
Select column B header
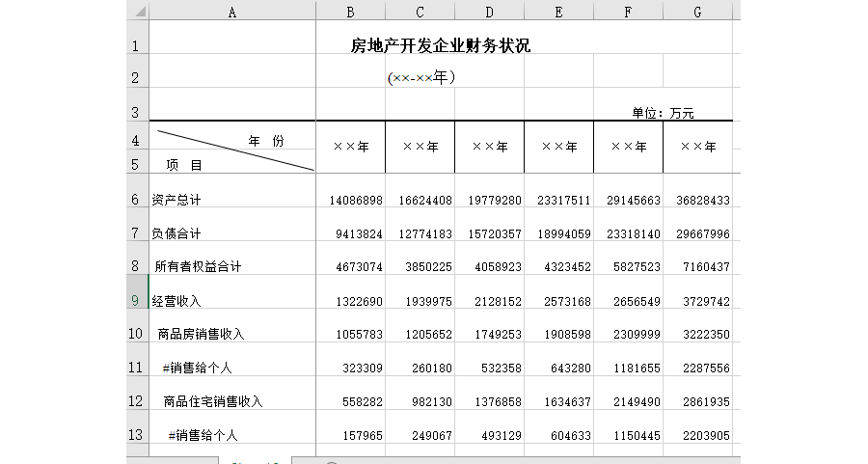pyautogui.click(x=350, y=12)
